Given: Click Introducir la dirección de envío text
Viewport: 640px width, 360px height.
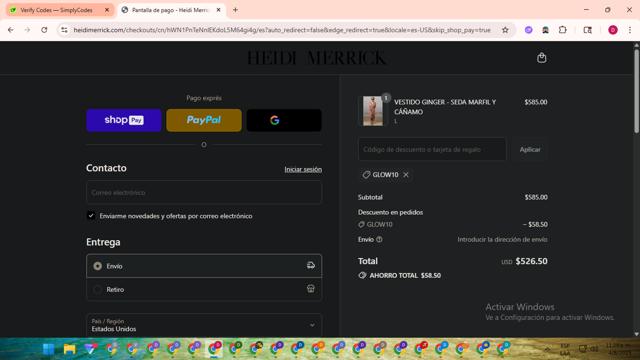Looking at the screenshot, I should (502, 240).
